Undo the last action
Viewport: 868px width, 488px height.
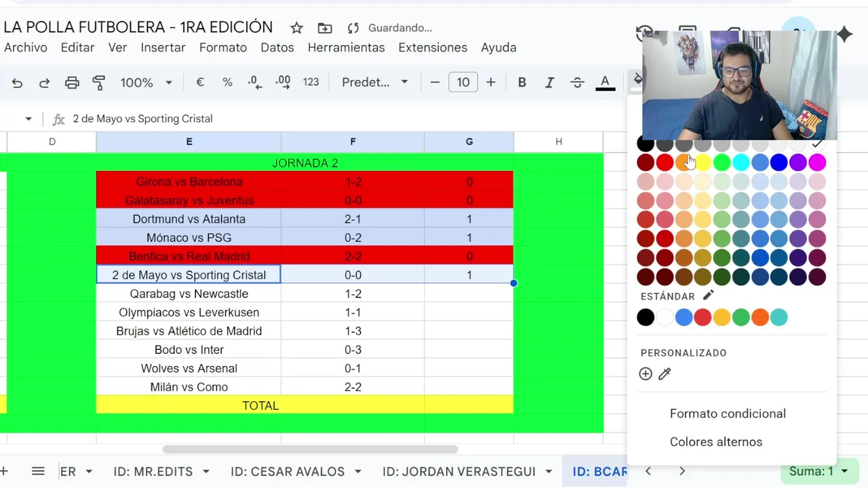[17, 83]
